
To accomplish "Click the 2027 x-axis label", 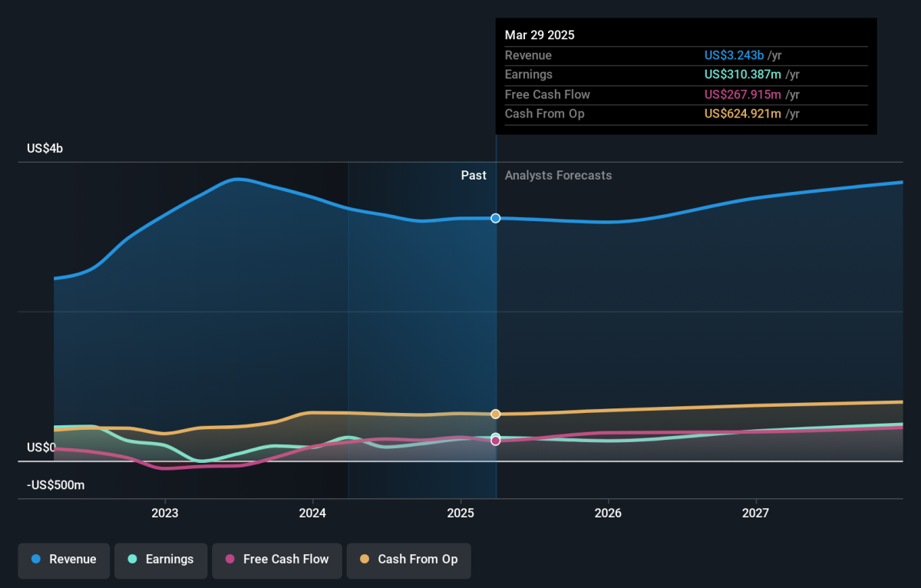I will point(756,513).
